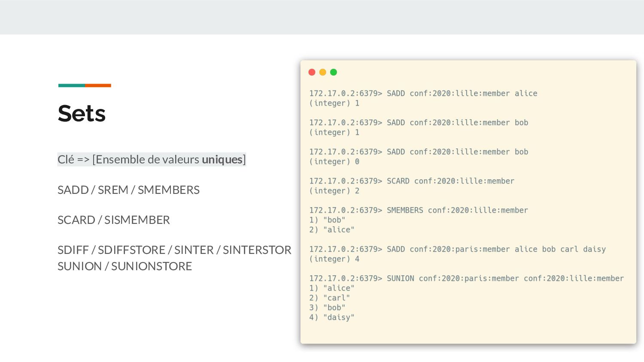Click the "SADD conf:2020:paris:member" command line

pos(457,249)
